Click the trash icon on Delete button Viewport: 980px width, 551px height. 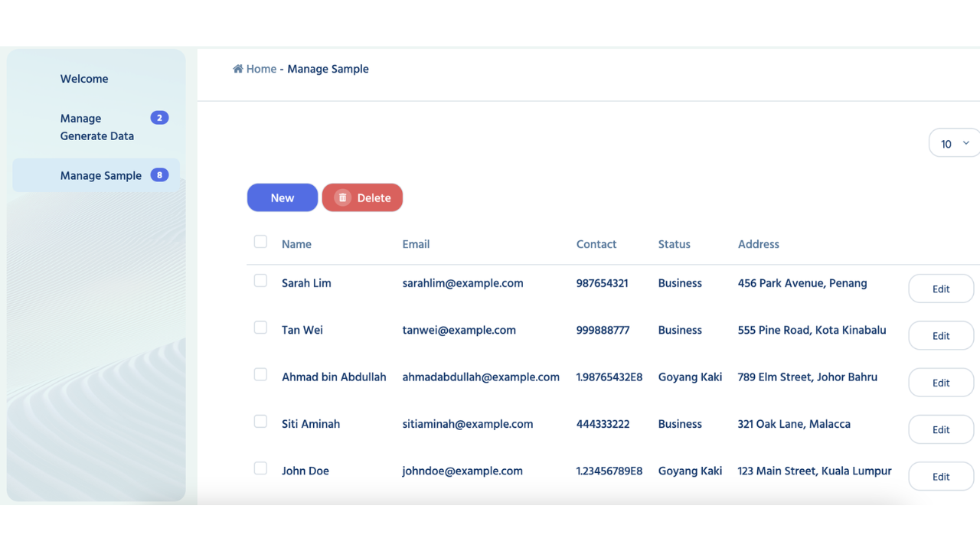[x=343, y=197]
